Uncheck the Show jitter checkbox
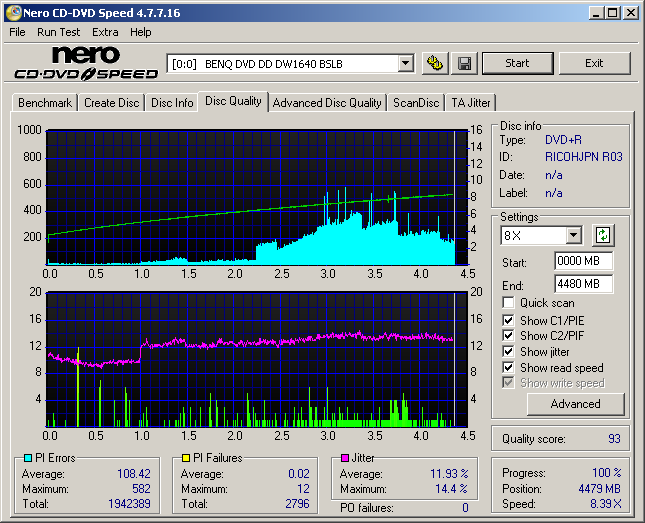The image size is (645, 523). tap(509, 352)
